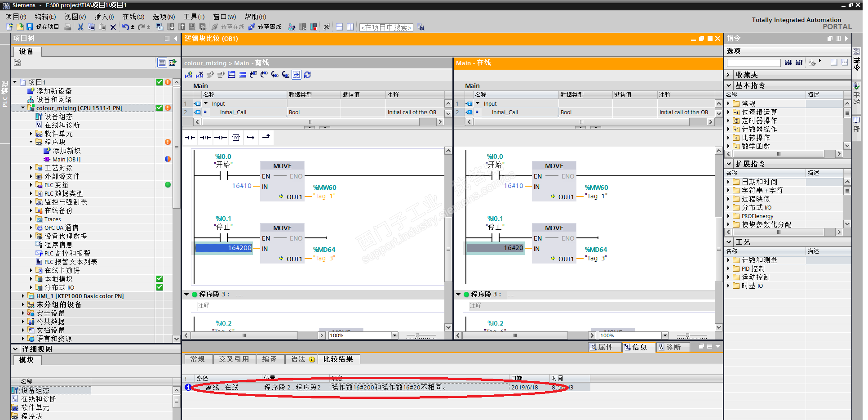
Task: Select Main [OB1] in the project tree
Action: click(66, 159)
